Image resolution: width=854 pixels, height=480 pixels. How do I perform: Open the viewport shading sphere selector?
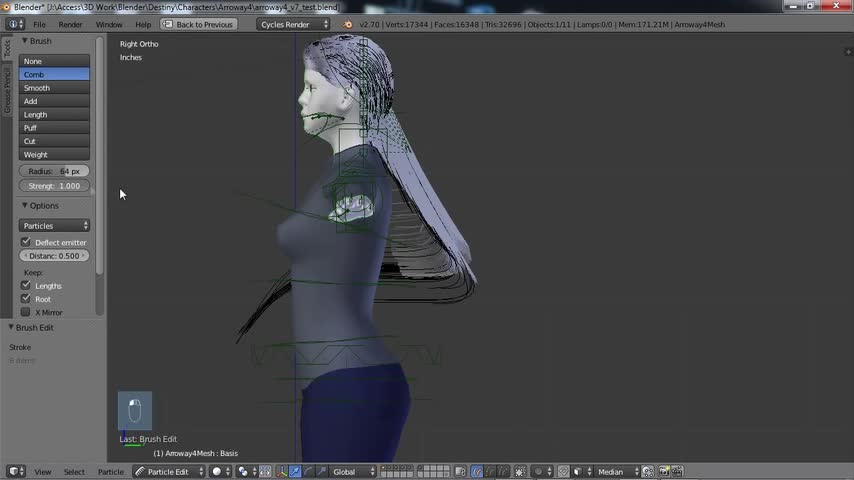tap(221, 471)
